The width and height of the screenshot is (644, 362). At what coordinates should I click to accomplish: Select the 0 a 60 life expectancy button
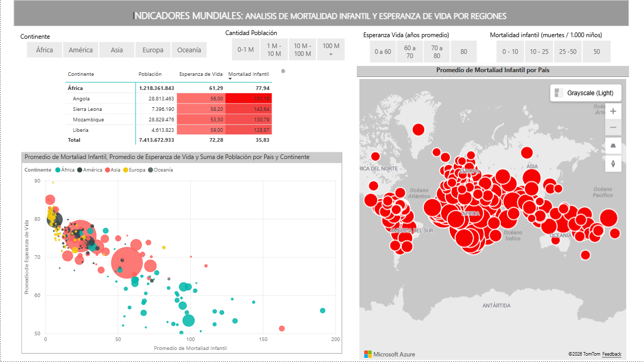click(382, 52)
